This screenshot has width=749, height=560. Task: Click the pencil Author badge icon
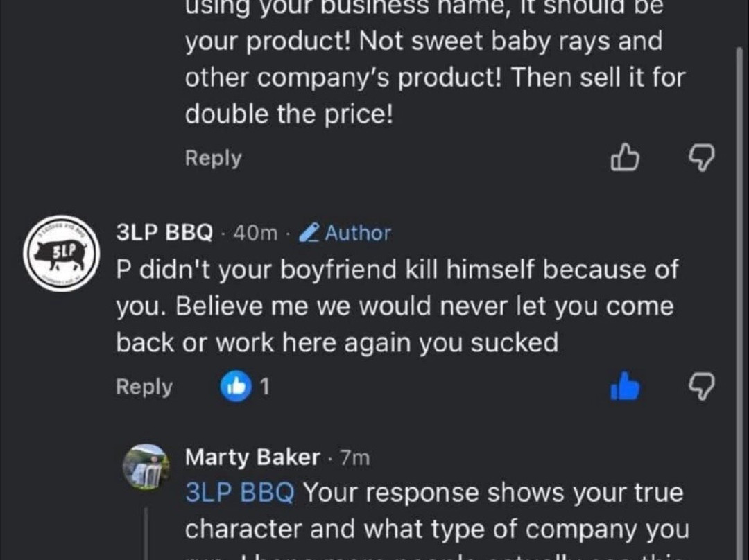coord(307,234)
